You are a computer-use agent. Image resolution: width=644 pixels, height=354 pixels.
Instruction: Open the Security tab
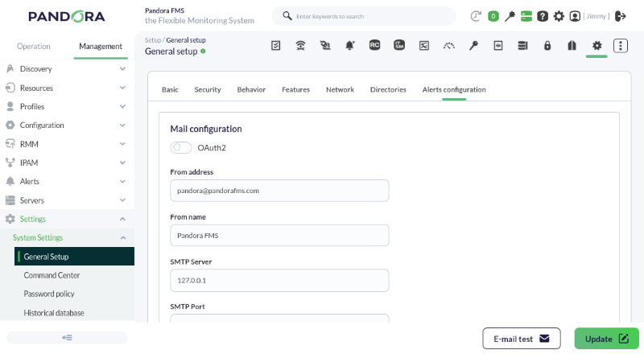[208, 89]
